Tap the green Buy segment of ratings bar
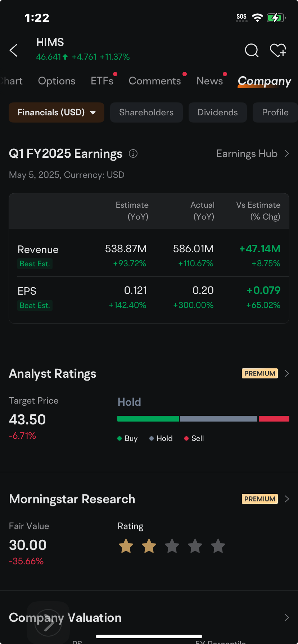The width and height of the screenshot is (298, 644). tap(148, 419)
